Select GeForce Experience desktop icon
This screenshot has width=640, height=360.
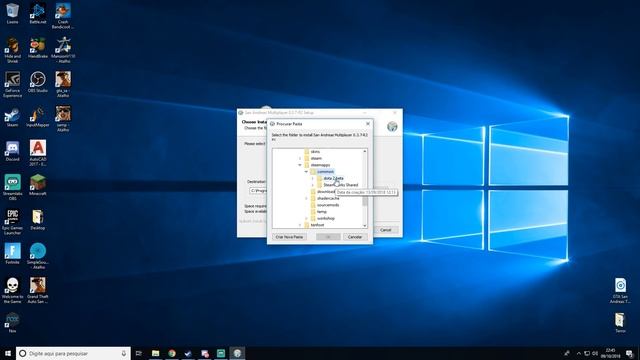12,84
